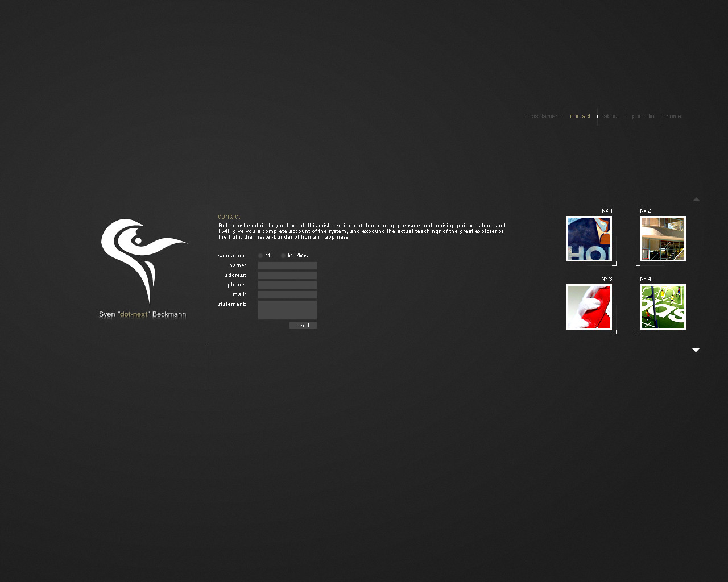Click the "№ 4" thumbnail label
The height and width of the screenshot is (582, 728).
click(646, 279)
